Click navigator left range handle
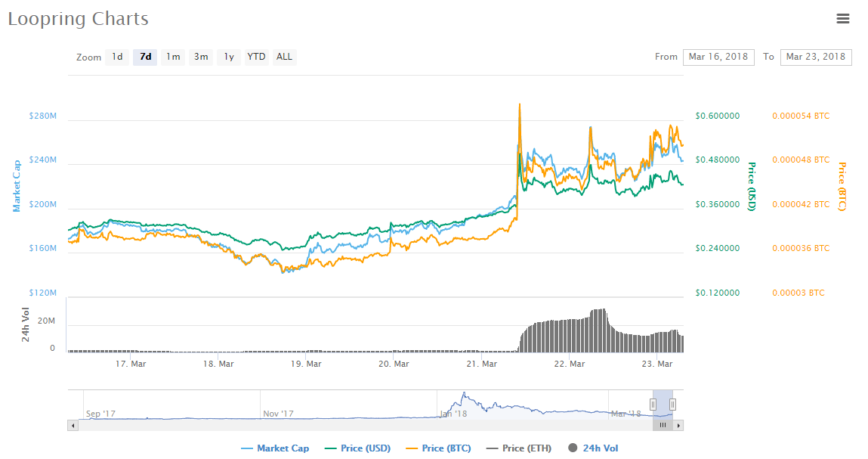This screenshot has width=868, height=459. (x=653, y=405)
